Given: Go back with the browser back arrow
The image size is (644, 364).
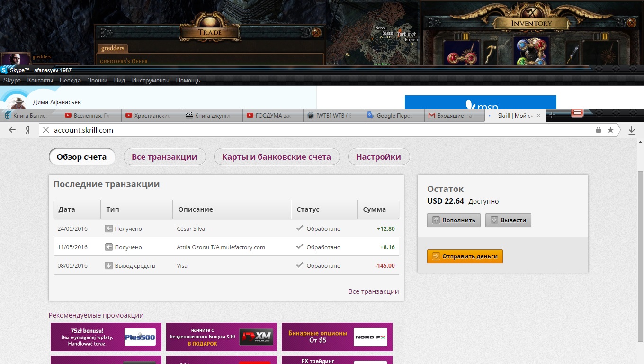Looking at the screenshot, I should (12, 130).
